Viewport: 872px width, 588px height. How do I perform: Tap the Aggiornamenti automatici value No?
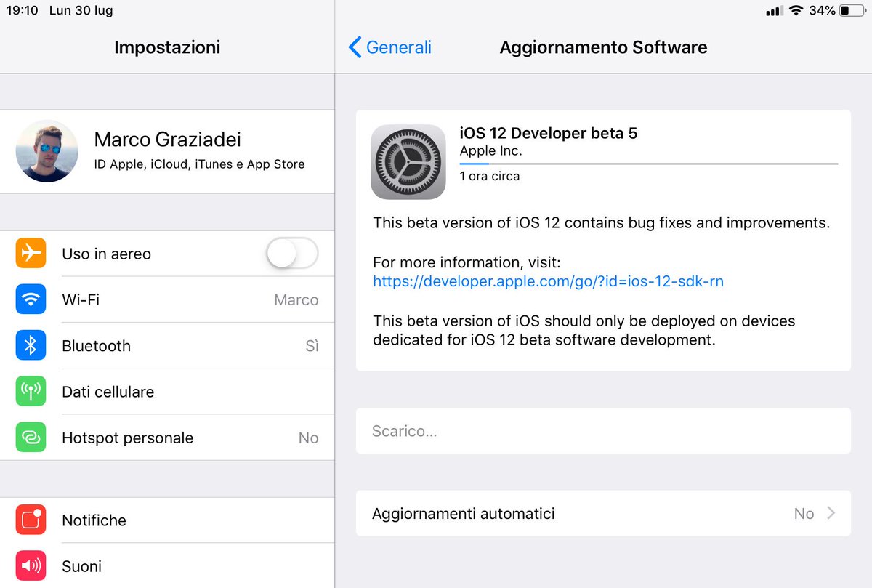point(804,513)
